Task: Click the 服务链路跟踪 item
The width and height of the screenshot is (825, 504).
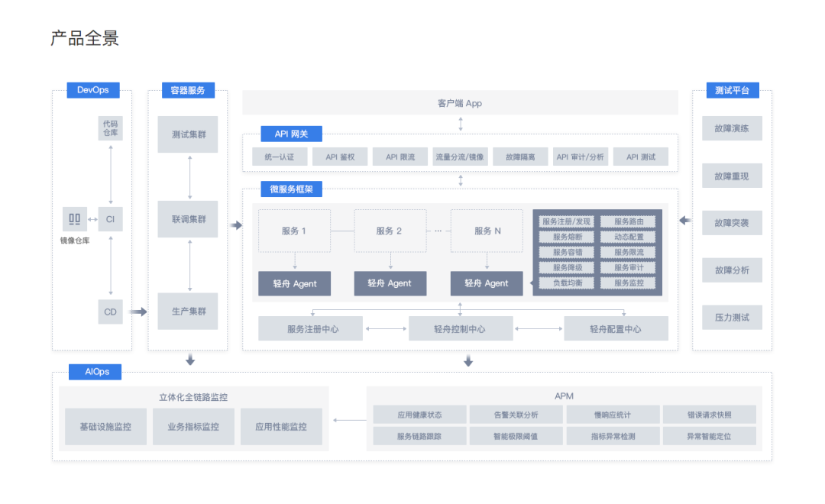Action: pyautogui.click(x=420, y=436)
